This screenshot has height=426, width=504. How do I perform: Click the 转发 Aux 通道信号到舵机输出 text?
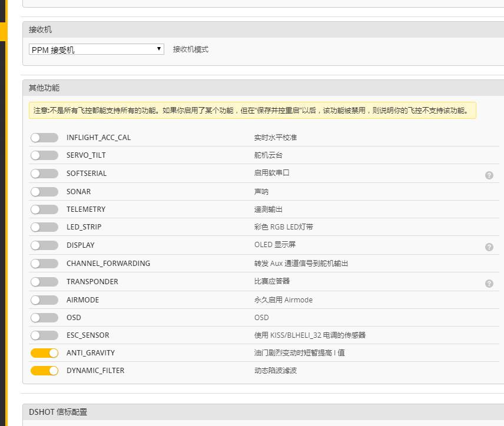click(x=301, y=264)
